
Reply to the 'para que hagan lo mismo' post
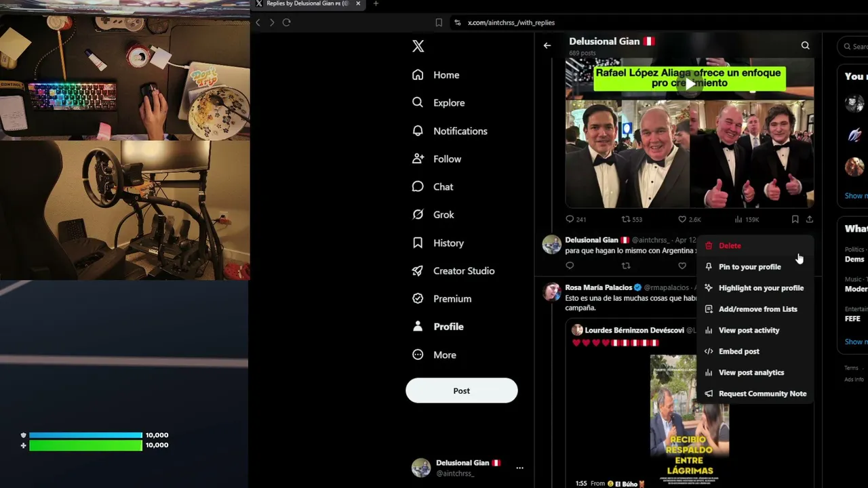(570, 266)
